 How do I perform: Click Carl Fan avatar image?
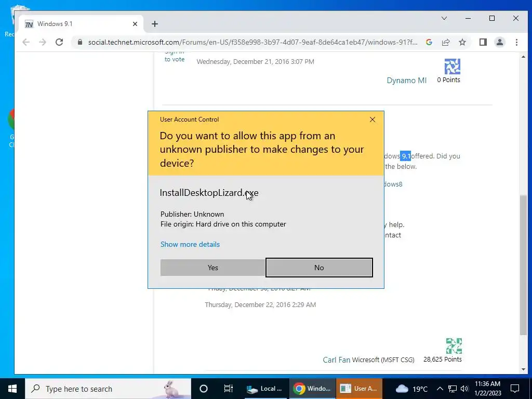click(454, 346)
